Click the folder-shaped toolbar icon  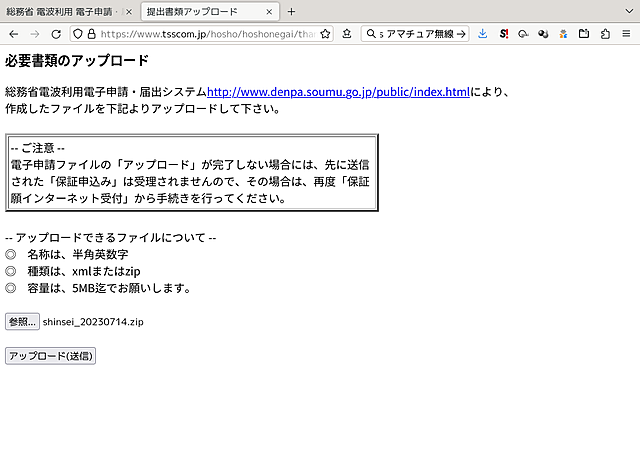point(584,34)
